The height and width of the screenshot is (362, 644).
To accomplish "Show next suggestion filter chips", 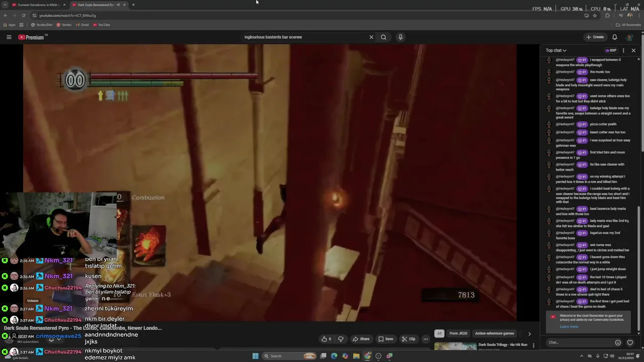I will pos(529,333).
